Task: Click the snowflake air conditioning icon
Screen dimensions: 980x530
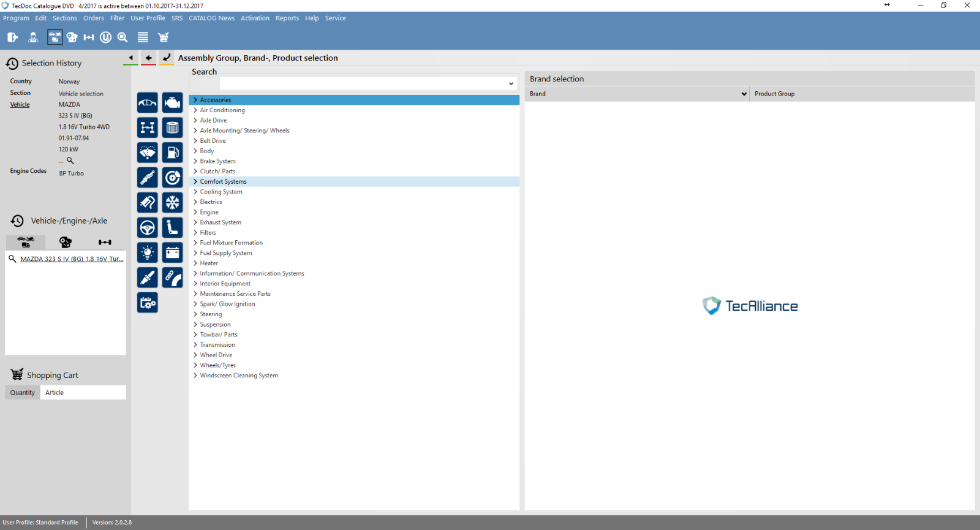Action: (x=173, y=203)
